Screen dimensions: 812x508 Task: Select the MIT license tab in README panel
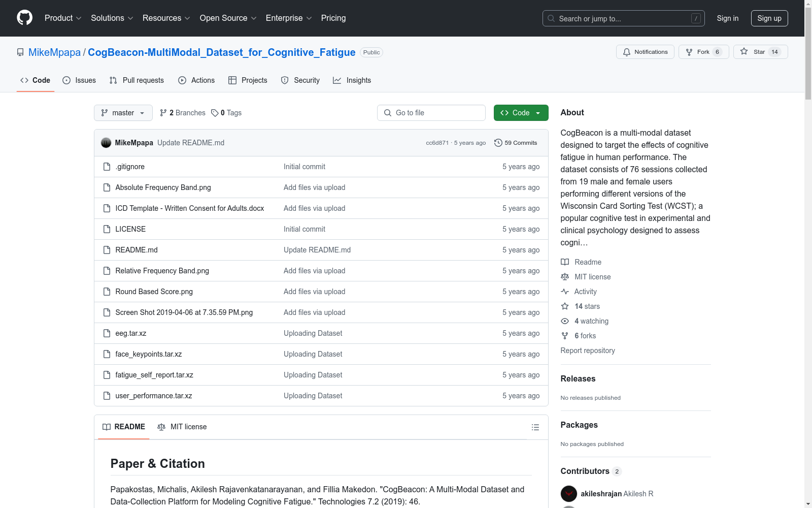tap(182, 427)
